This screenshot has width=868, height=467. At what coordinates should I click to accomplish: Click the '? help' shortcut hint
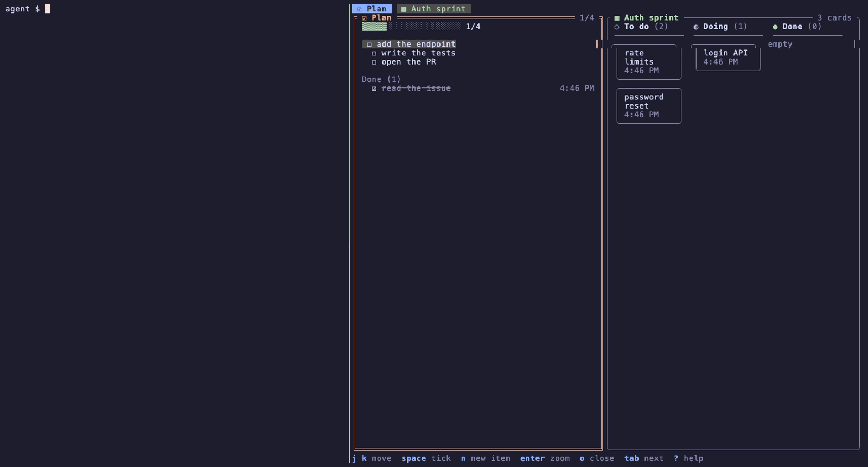(x=688, y=458)
